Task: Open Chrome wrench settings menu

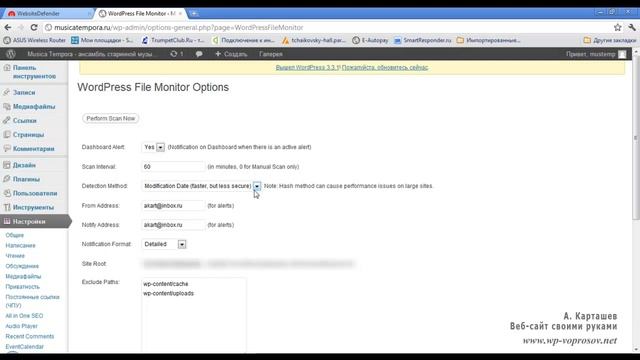Action: (x=632, y=27)
